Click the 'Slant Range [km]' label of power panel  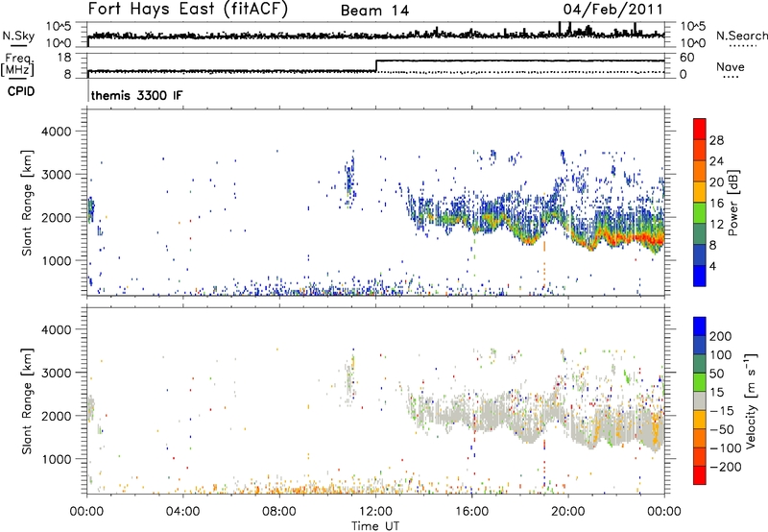[x=27, y=203]
